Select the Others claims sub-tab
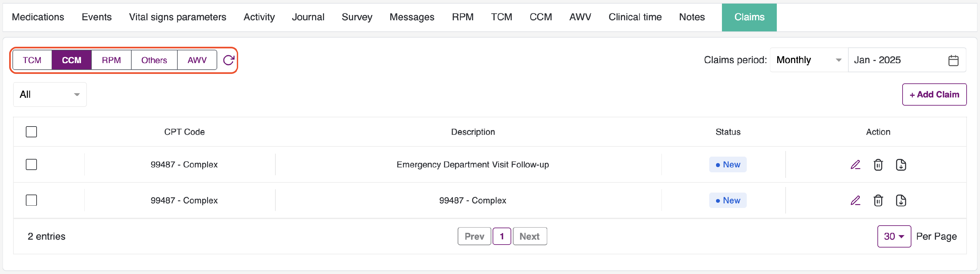This screenshot has height=274, width=980. click(x=154, y=60)
